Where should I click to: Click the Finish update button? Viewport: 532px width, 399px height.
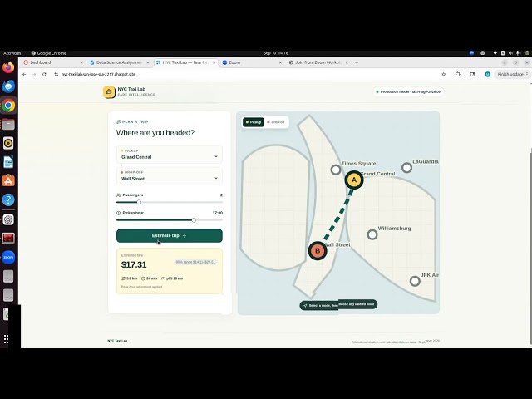510,74
